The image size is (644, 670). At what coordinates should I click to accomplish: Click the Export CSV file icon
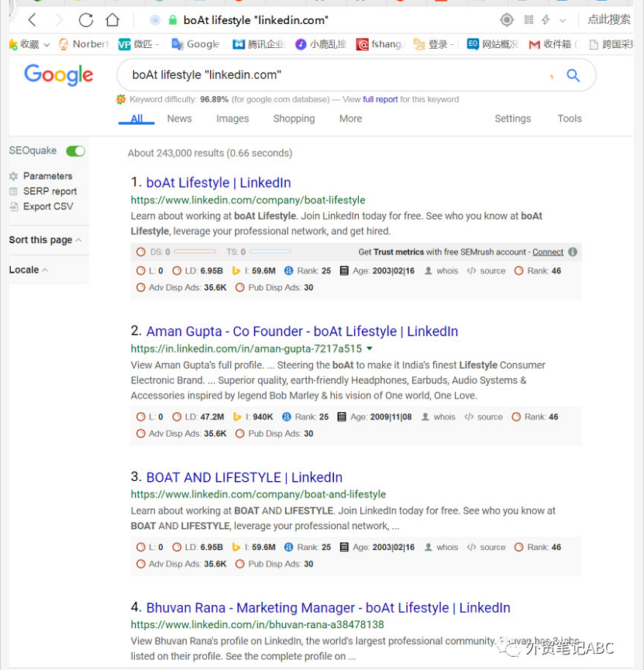pos(14,207)
